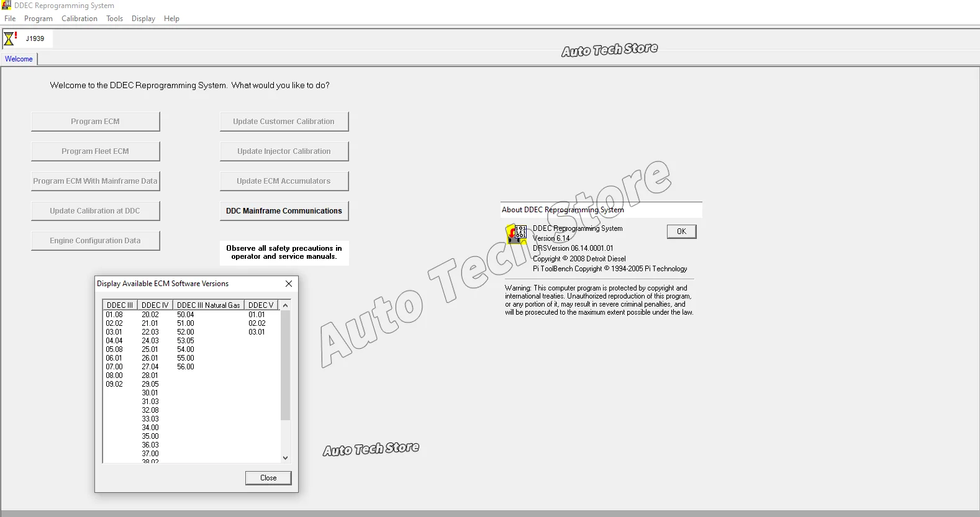Click Update Injector Calibration button
980x517 pixels.
point(284,151)
